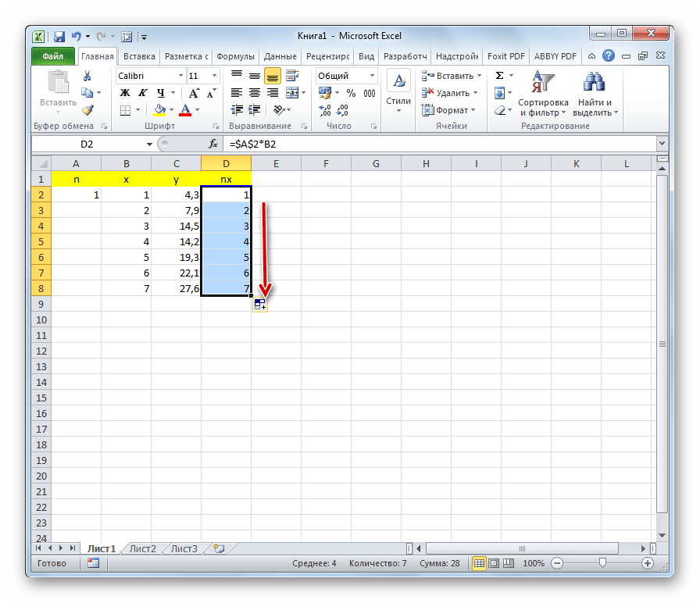Screen dimensions: 700x603
Task: Click the large Paste clipboard icon
Action: (x=59, y=84)
